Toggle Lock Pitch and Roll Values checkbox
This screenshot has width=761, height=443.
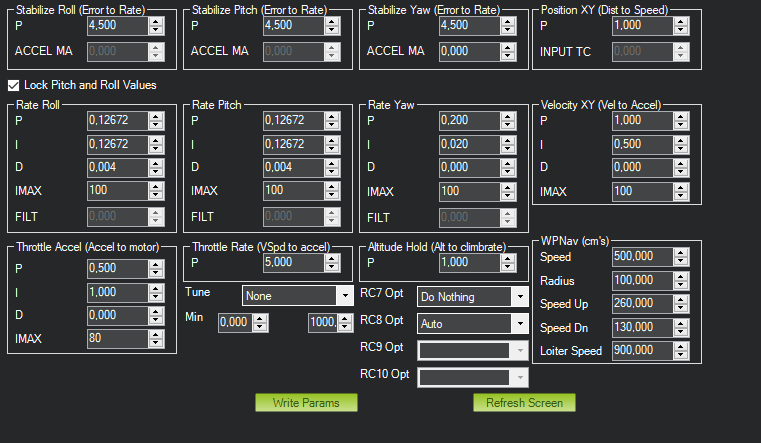[14, 85]
